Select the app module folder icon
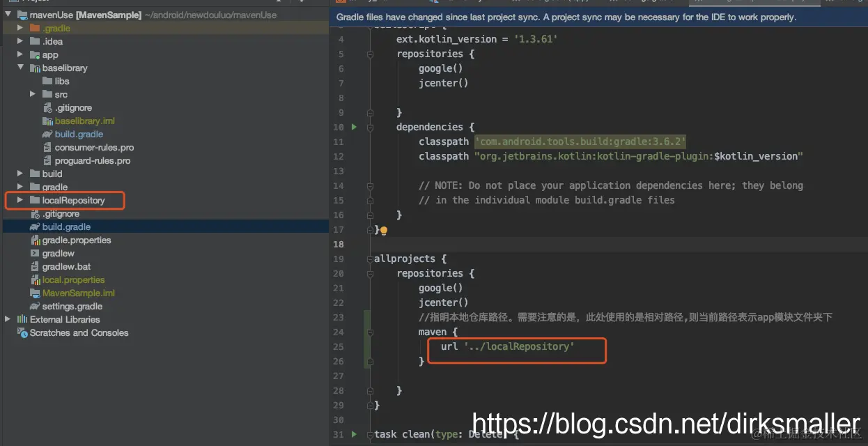This screenshot has height=446, width=868. 35,54
